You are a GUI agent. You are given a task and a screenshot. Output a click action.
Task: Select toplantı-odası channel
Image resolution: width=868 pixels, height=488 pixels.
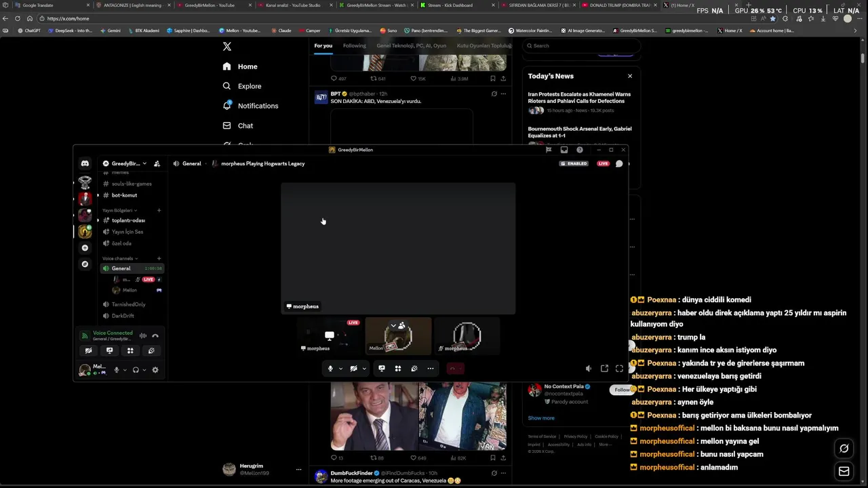[128, 220]
